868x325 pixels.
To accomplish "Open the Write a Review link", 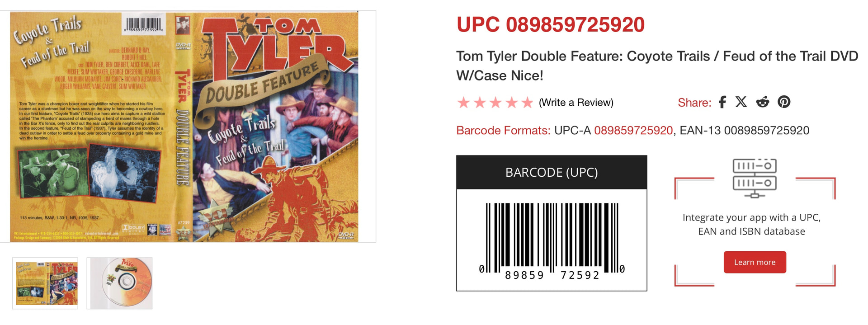I will 576,103.
